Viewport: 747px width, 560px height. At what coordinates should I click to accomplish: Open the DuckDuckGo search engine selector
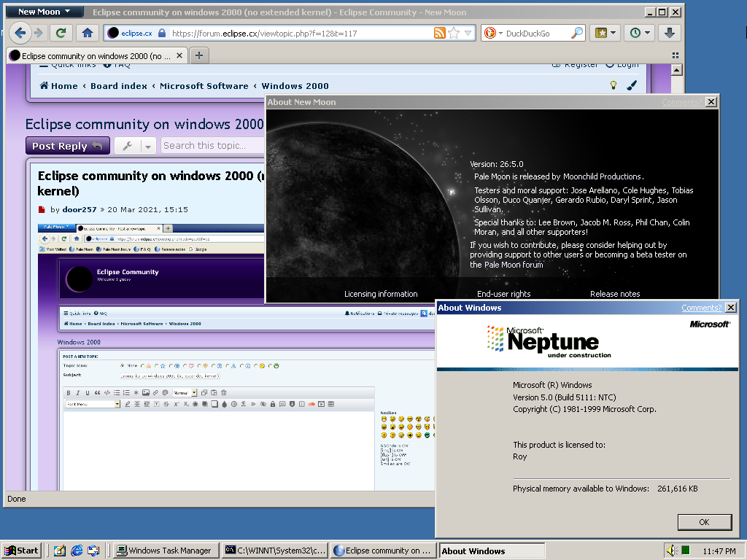point(492,34)
